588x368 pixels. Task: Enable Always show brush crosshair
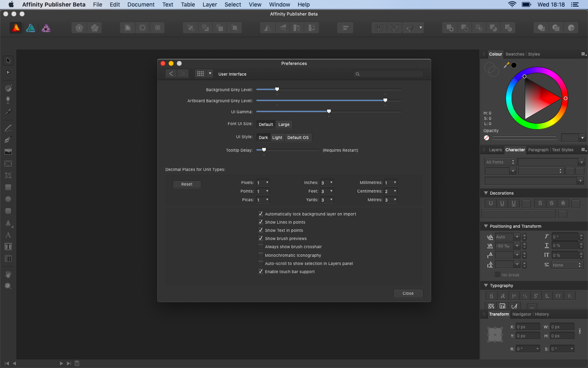pyautogui.click(x=261, y=247)
